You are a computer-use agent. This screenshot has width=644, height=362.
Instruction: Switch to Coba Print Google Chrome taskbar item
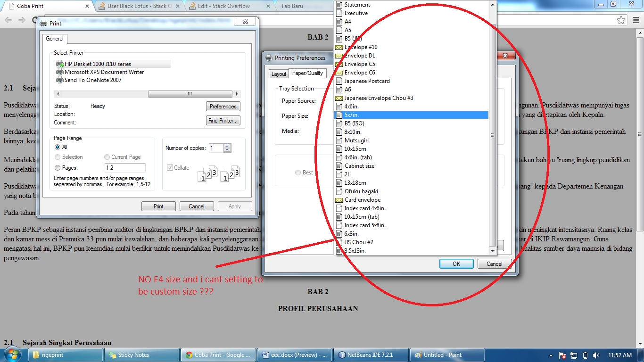point(219,355)
